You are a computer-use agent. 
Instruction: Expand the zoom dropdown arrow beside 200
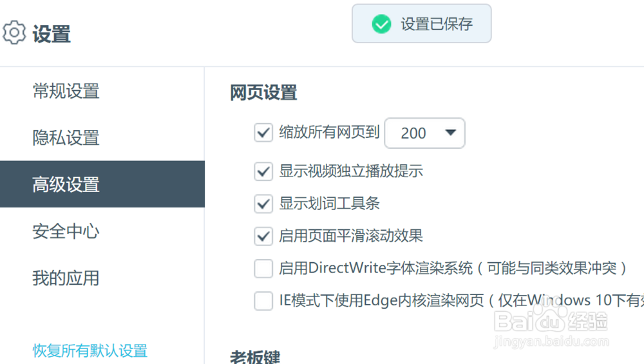click(x=451, y=132)
